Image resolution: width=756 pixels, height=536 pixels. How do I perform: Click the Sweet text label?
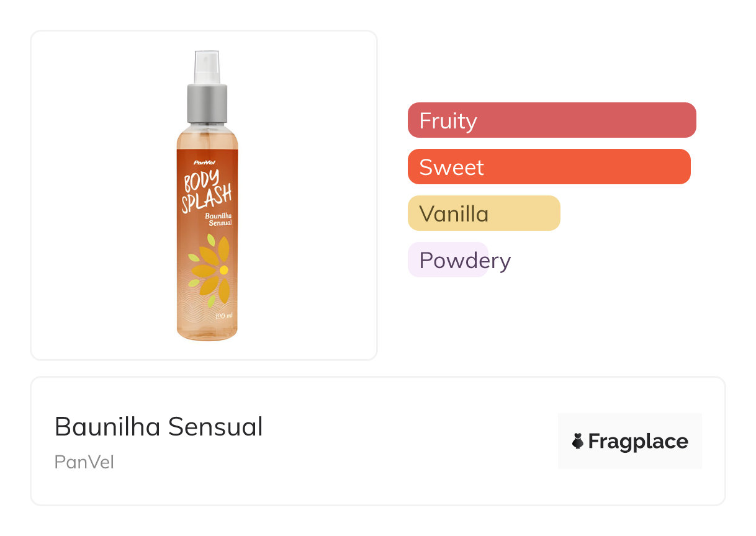452,167
